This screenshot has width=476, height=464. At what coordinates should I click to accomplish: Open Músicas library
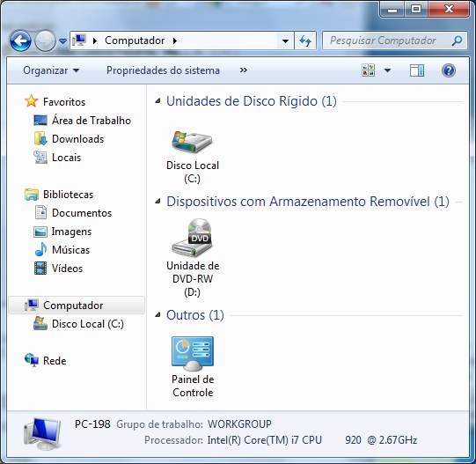pos(70,250)
